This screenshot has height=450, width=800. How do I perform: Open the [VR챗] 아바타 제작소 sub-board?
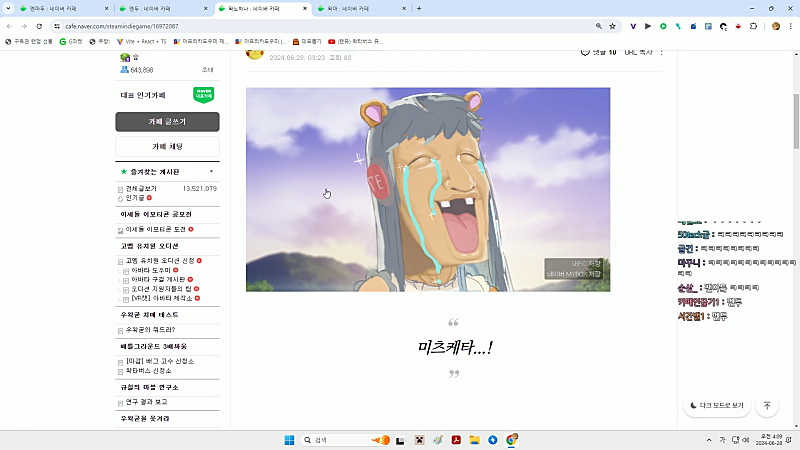tap(162, 298)
